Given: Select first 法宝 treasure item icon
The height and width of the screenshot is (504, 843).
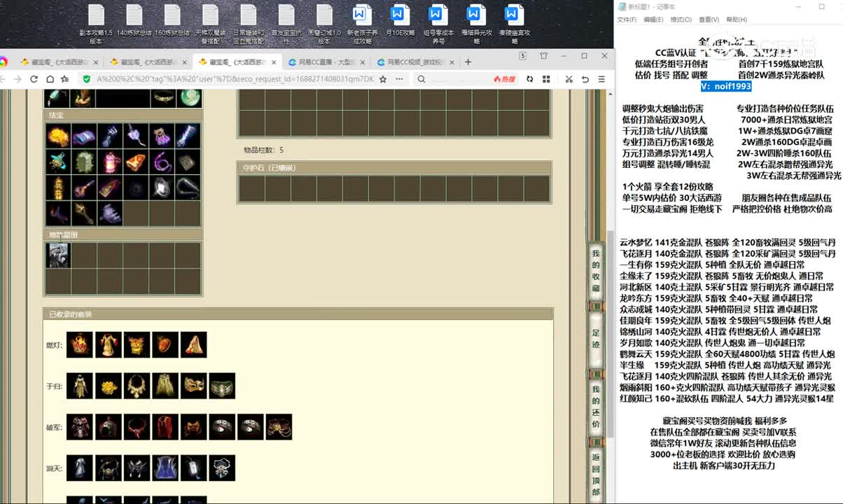Looking at the screenshot, I should 58,136.
